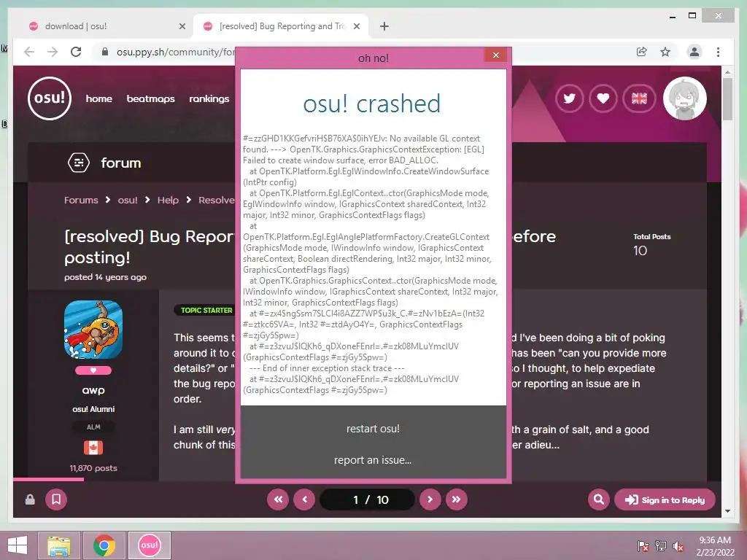Click scrollbar down arrow
The width and height of the screenshot is (747, 560).
pyautogui.click(x=727, y=511)
